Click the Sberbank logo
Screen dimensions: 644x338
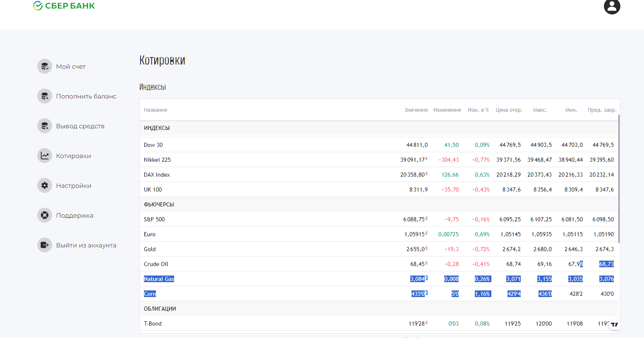coord(64,6)
